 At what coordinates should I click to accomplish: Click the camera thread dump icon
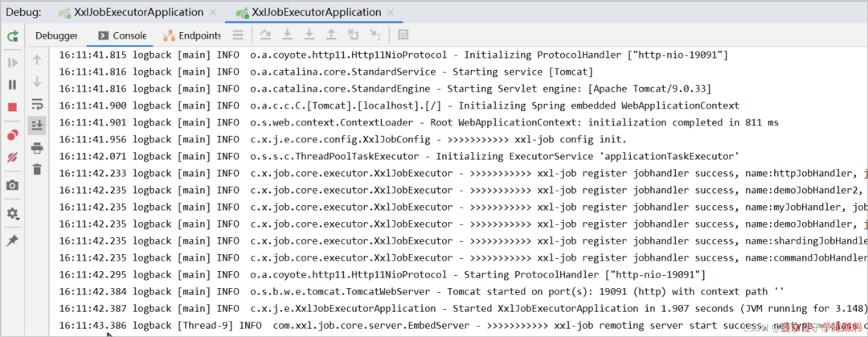[x=13, y=186]
